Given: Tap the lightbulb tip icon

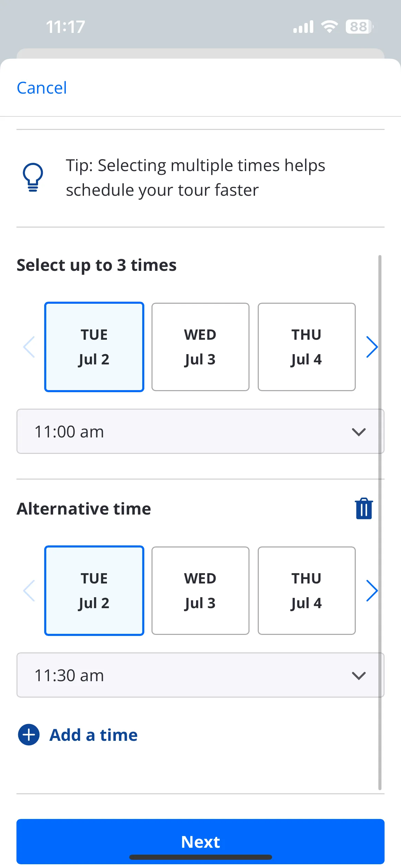Looking at the screenshot, I should pyautogui.click(x=33, y=177).
